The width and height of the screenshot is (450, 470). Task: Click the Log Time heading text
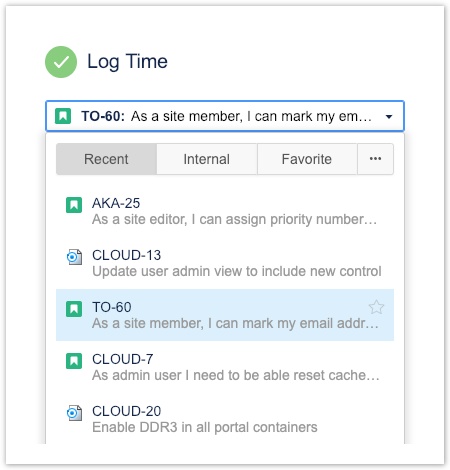127,62
